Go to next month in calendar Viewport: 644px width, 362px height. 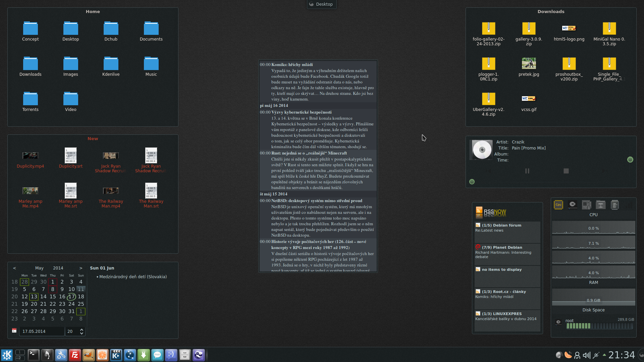[x=81, y=268]
